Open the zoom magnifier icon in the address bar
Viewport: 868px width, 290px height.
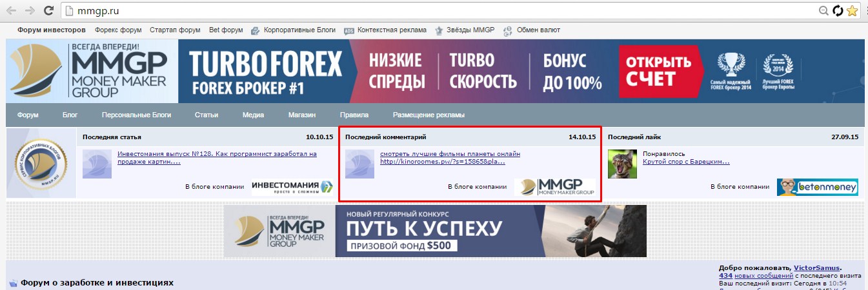(823, 10)
